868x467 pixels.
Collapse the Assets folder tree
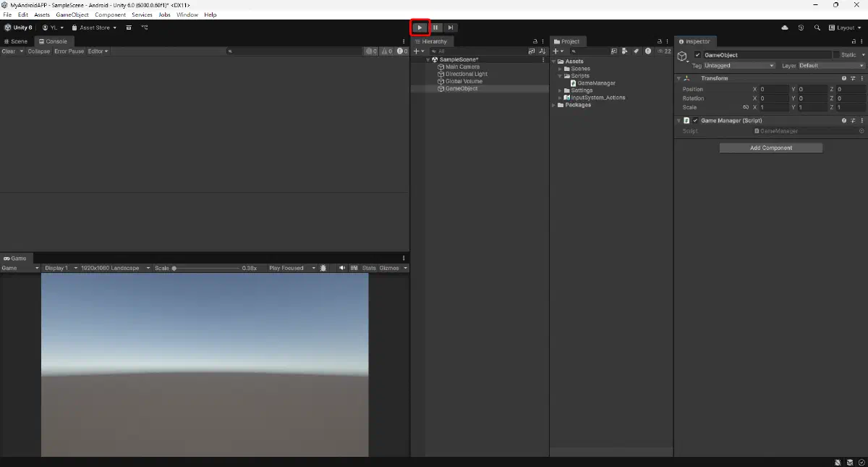(x=553, y=61)
